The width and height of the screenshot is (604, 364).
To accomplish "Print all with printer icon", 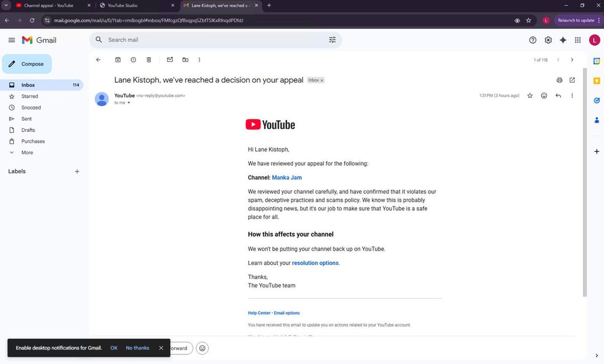I will pos(559,80).
